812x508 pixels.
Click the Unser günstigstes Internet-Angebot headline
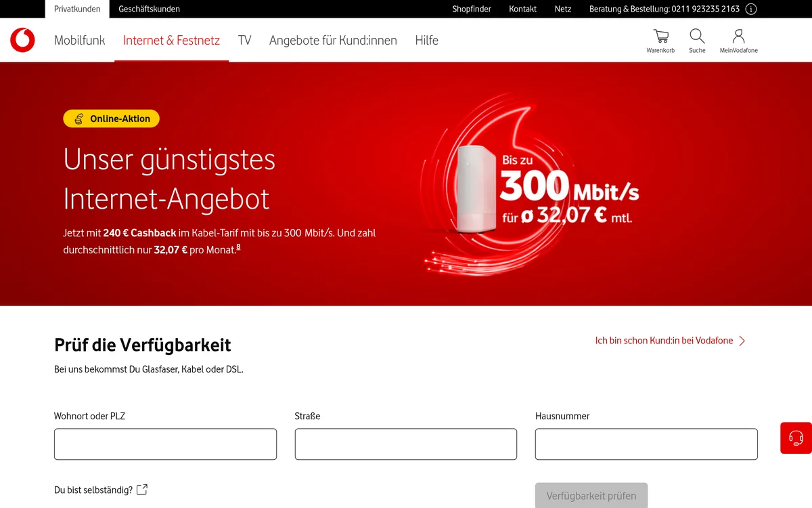(169, 179)
